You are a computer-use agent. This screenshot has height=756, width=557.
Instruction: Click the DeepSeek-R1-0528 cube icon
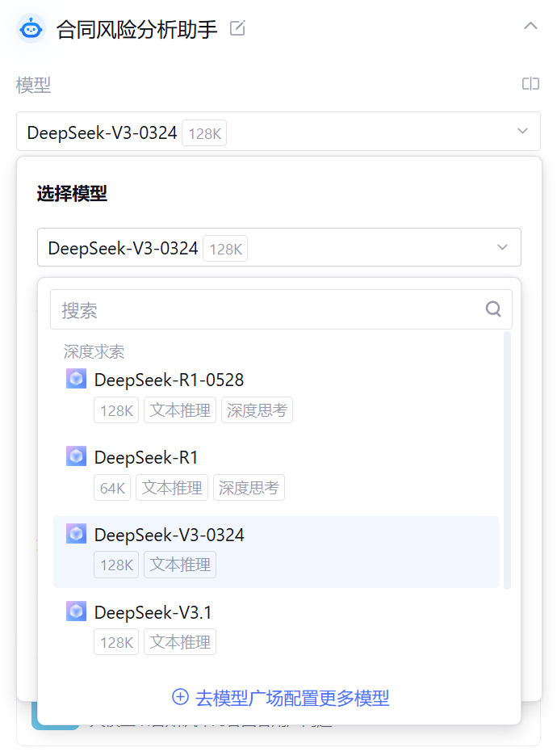coord(76,379)
